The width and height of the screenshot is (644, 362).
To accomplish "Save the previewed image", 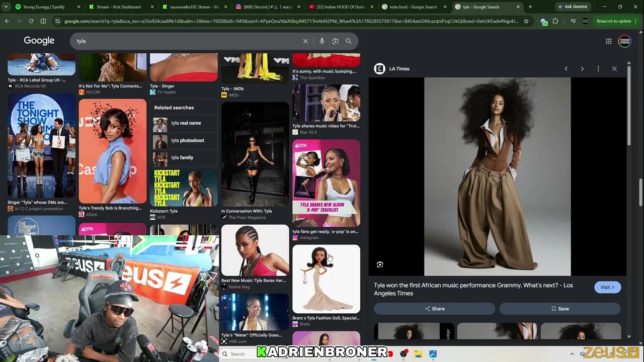I will tap(560, 309).
